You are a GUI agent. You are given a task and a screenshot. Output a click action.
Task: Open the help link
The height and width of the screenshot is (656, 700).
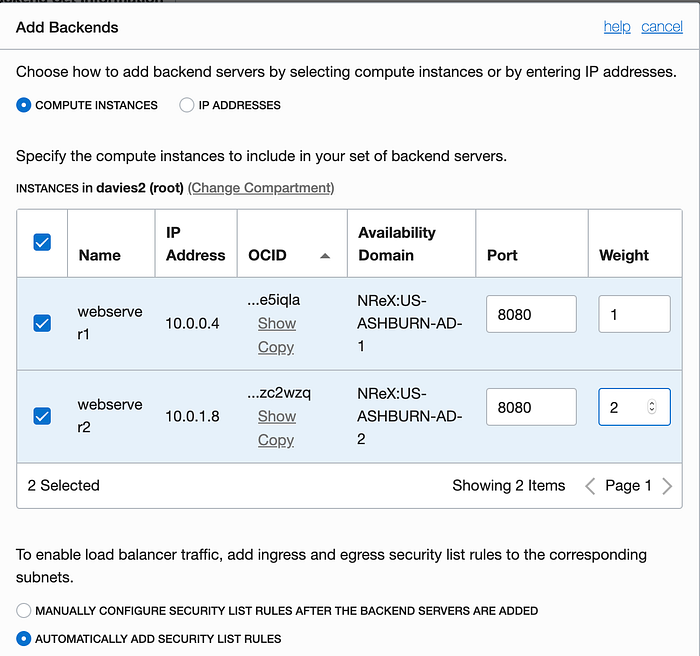(617, 27)
